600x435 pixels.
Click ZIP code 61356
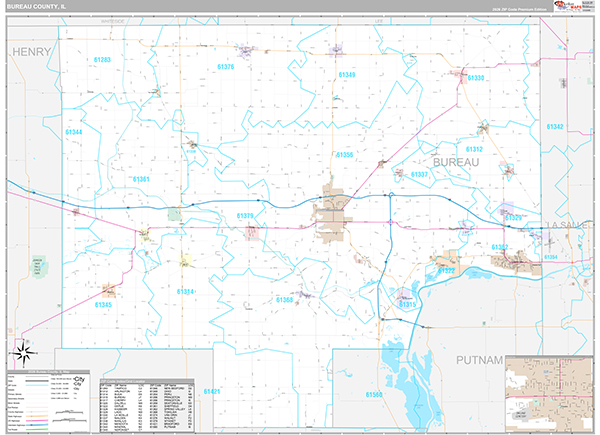[344, 155]
